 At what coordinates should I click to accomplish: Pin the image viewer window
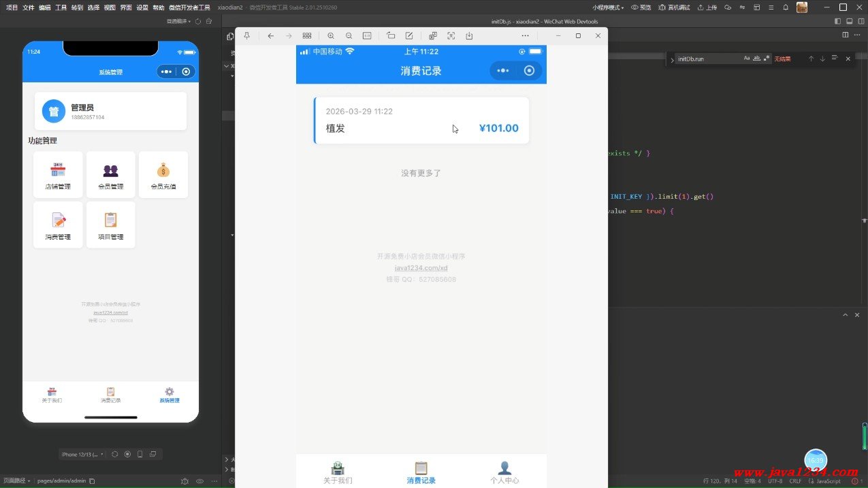[247, 35]
